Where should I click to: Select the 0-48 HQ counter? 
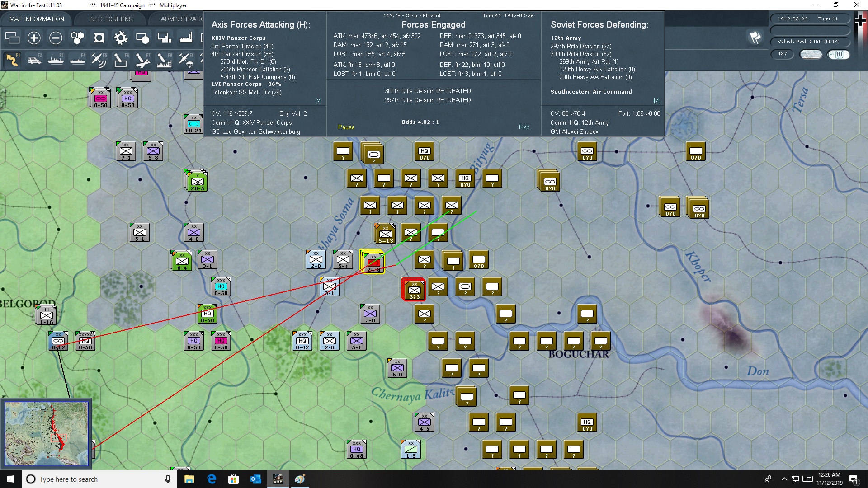tap(357, 450)
